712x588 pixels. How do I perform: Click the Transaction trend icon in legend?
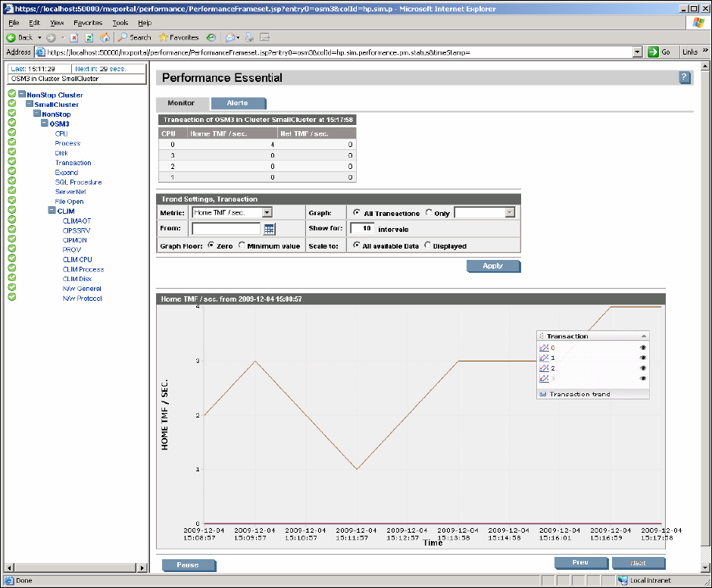(542, 394)
